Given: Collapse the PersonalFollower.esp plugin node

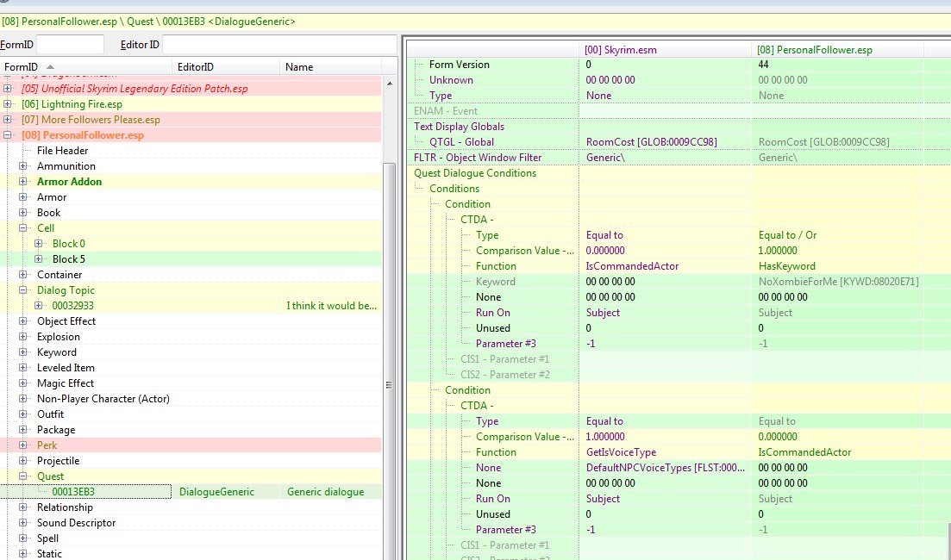Looking at the screenshot, I should tap(7, 135).
